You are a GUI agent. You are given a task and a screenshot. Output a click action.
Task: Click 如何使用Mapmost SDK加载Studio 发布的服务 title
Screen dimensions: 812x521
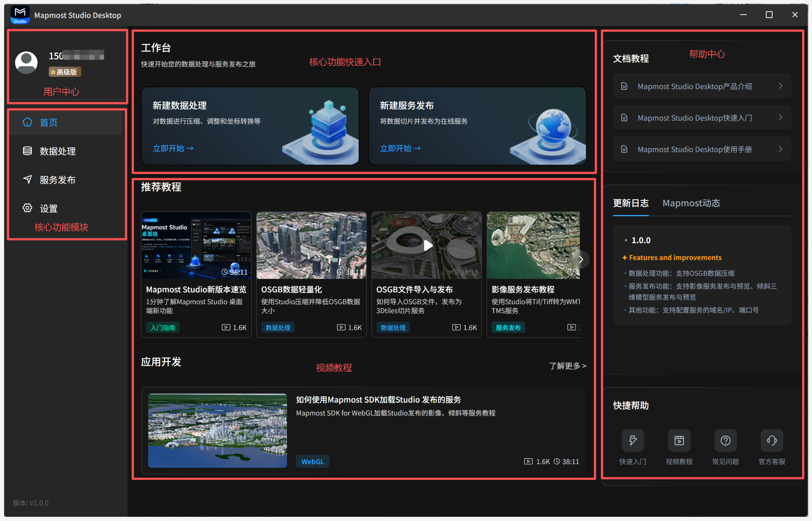pyautogui.click(x=378, y=399)
